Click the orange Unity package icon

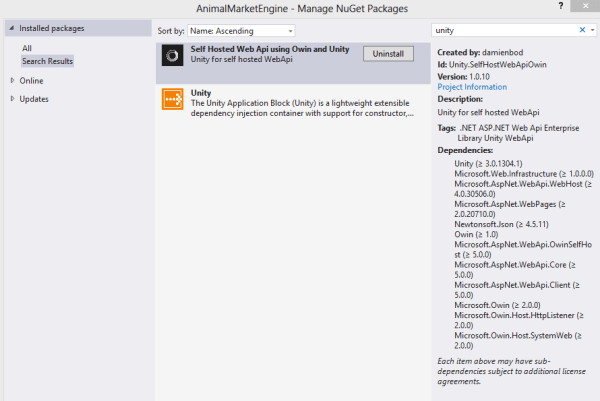coord(172,101)
